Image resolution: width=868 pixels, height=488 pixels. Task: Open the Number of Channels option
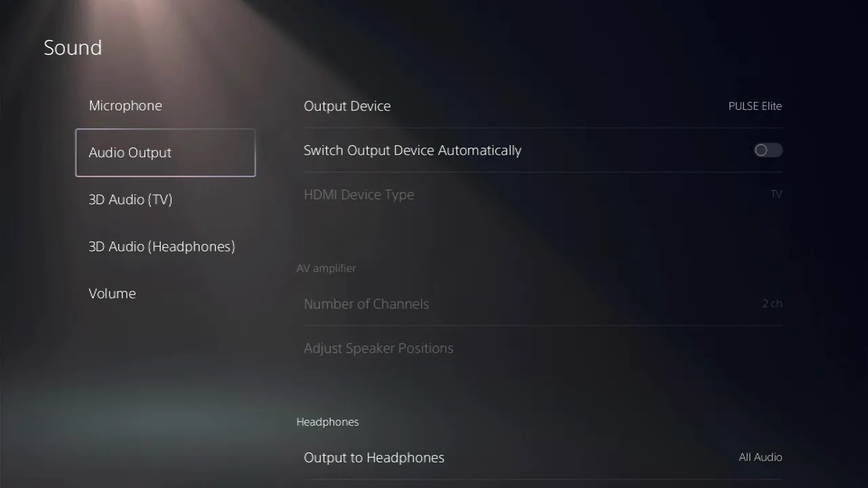[542, 304]
